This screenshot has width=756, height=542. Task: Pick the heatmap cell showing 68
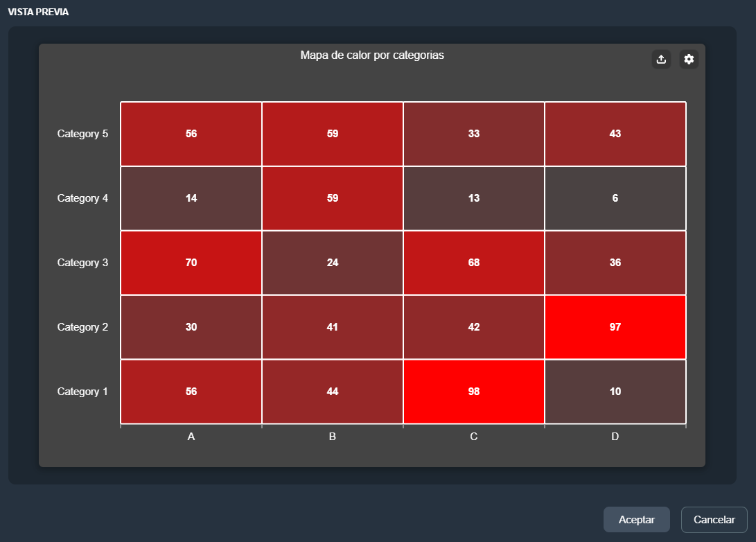click(473, 263)
